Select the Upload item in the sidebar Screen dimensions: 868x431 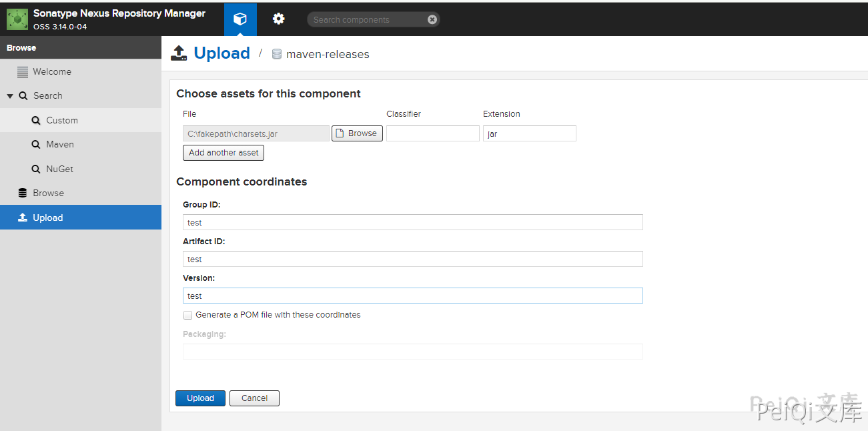coord(47,218)
